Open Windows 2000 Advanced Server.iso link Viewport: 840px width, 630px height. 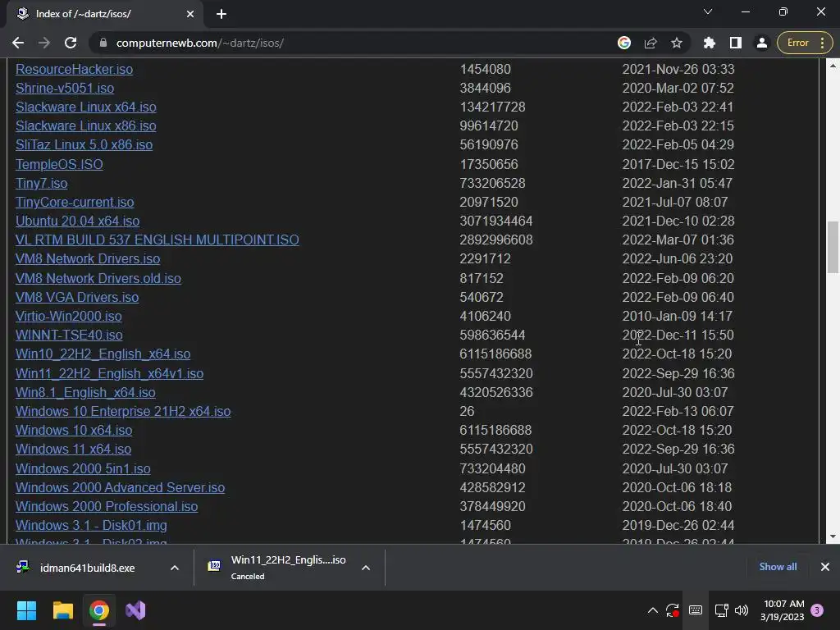[x=120, y=487]
